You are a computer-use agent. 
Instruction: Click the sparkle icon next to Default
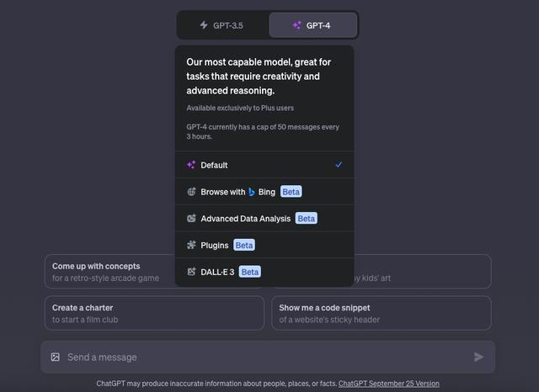[x=191, y=165]
